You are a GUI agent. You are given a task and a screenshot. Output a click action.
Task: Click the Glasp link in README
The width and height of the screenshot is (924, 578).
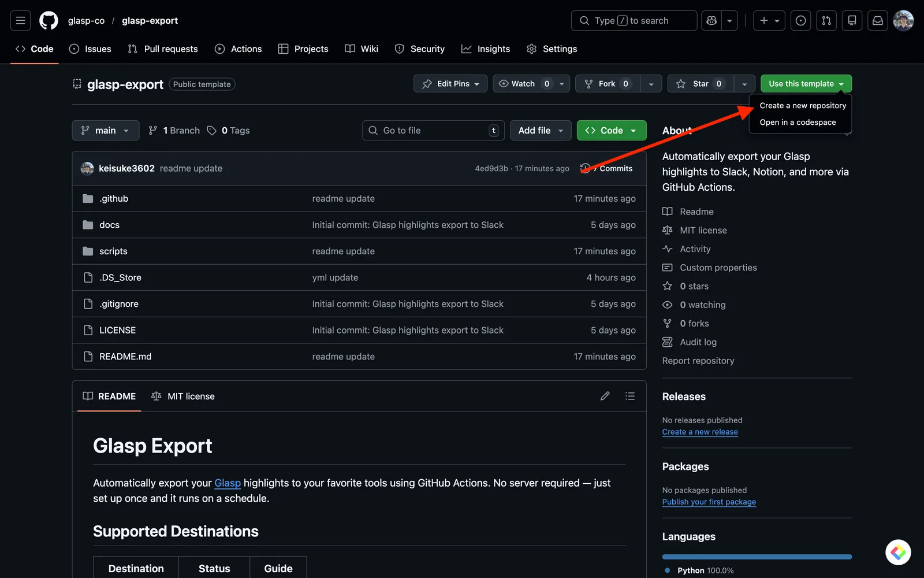point(228,483)
